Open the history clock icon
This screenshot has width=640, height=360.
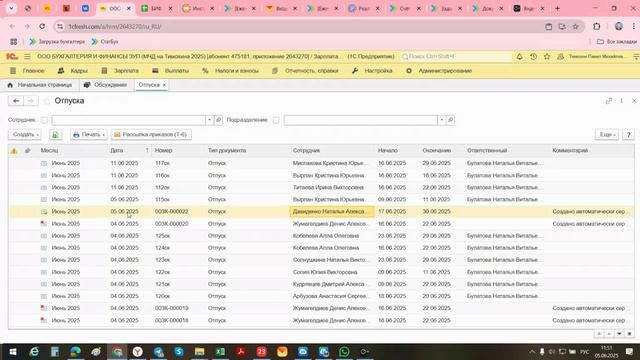point(533,57)
